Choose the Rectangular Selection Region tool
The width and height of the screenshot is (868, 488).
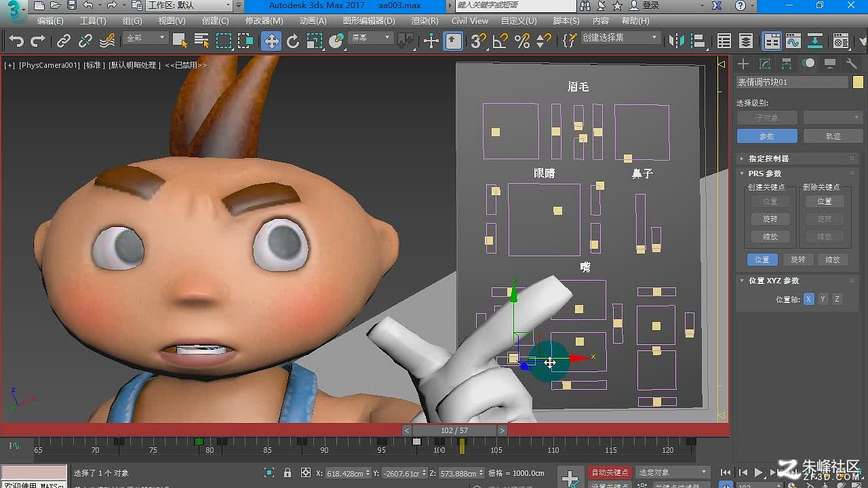[x=224, y=41]
